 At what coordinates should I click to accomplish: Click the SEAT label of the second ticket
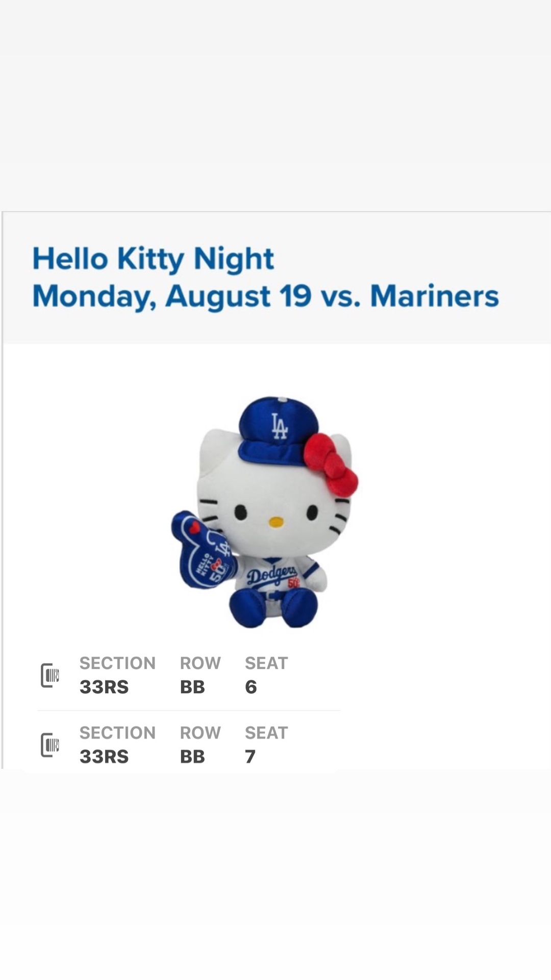266,732
